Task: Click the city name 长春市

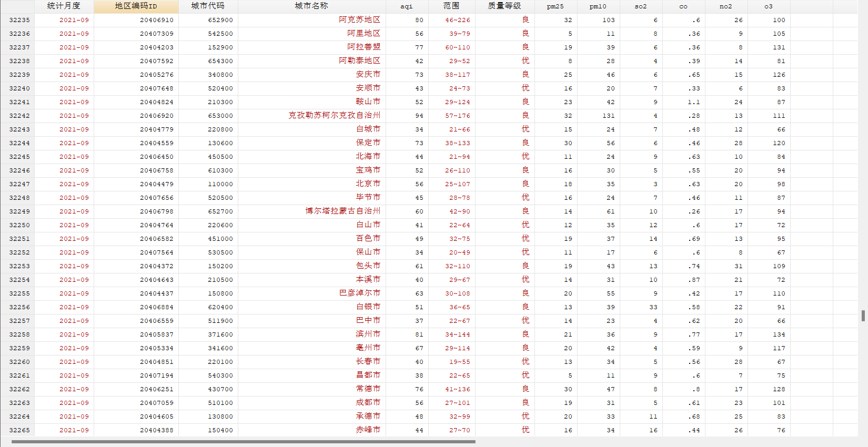Action: (x=368, y=362)
